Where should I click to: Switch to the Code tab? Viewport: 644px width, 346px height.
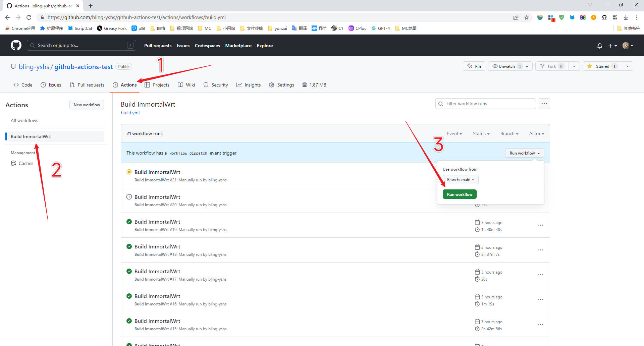click(x=23, y=85)
